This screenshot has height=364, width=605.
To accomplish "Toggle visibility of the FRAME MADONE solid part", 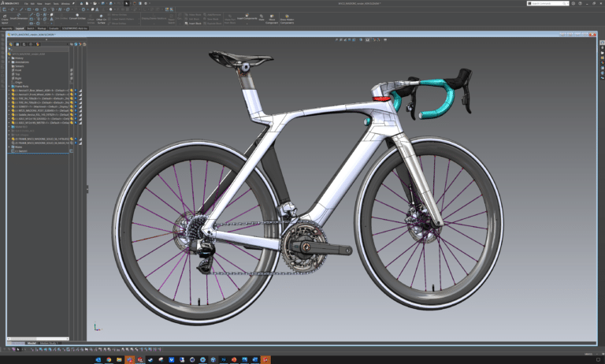I will coord(71,139).
